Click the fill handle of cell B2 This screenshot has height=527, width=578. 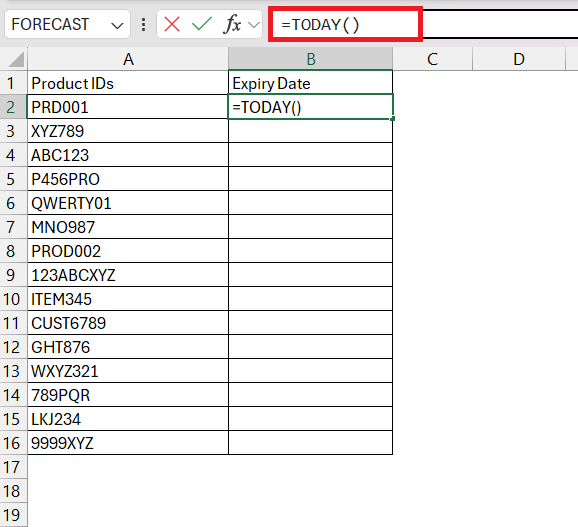point(393,119)
